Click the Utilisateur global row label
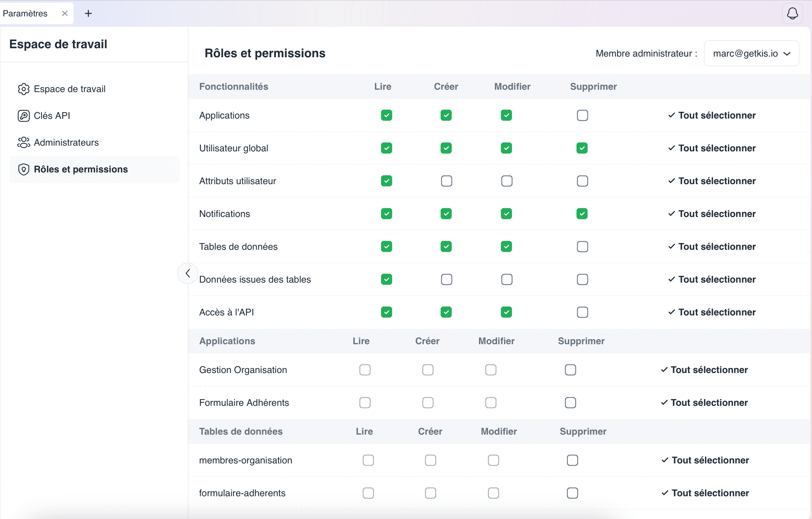This screenshot has height=519, width=812. point(234,148)
